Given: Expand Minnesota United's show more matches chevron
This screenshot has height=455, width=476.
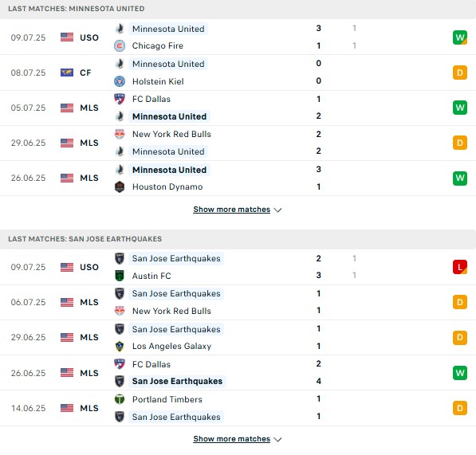Looking at the screenshot, I should coord(277,210).
